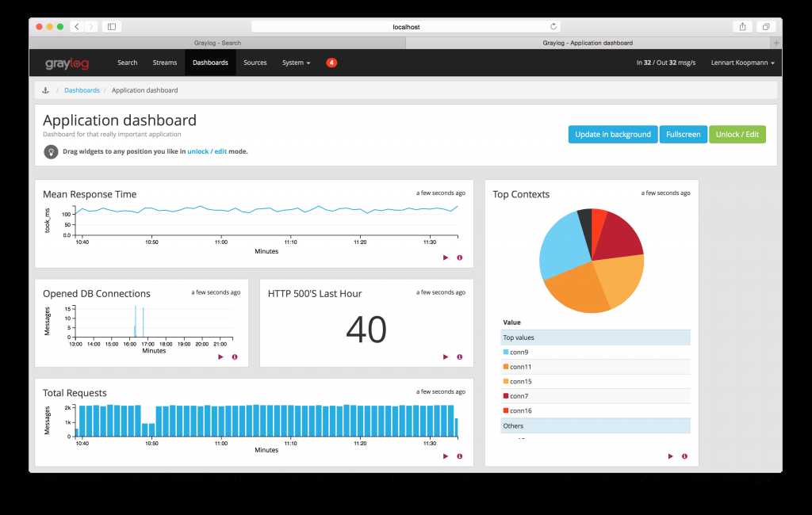Click the edit link in the hint banner
This screenshot has width=812, height=515.
pos(220,151)
